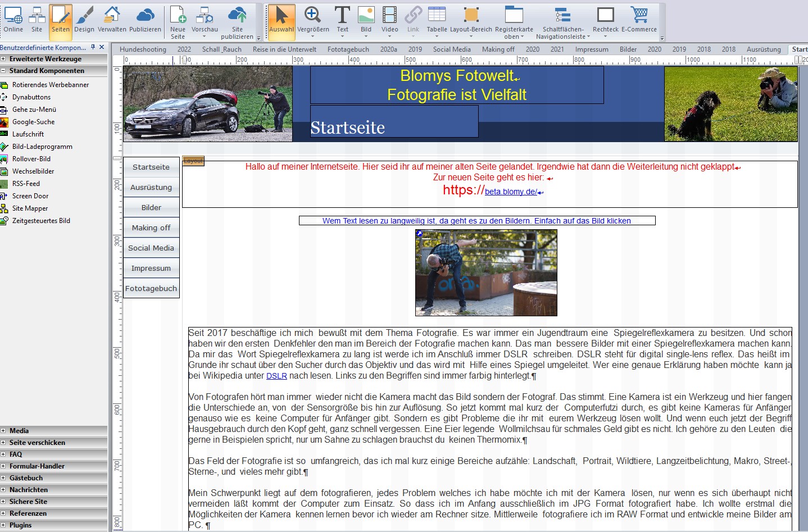This screenshot has width=808, height=532.
Task: Select the Video tool
Action: tap(389, 20)
